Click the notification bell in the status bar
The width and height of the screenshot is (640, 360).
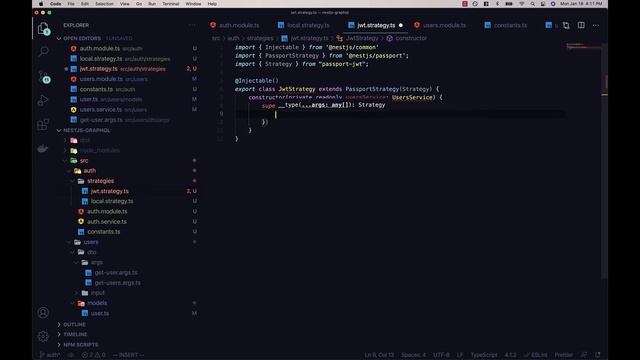pyautogui.click(x=598, y=355)
